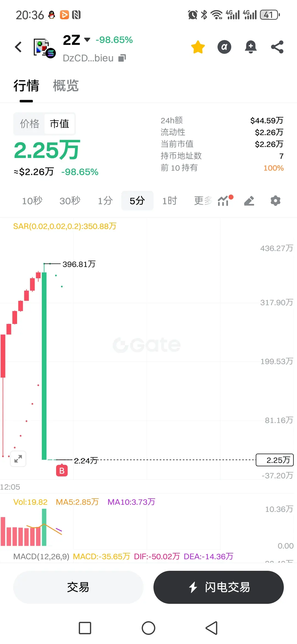This screenshot has height=644, width=297.
Task: Select the drawing pencil tool
Action: tap(249, 201)
